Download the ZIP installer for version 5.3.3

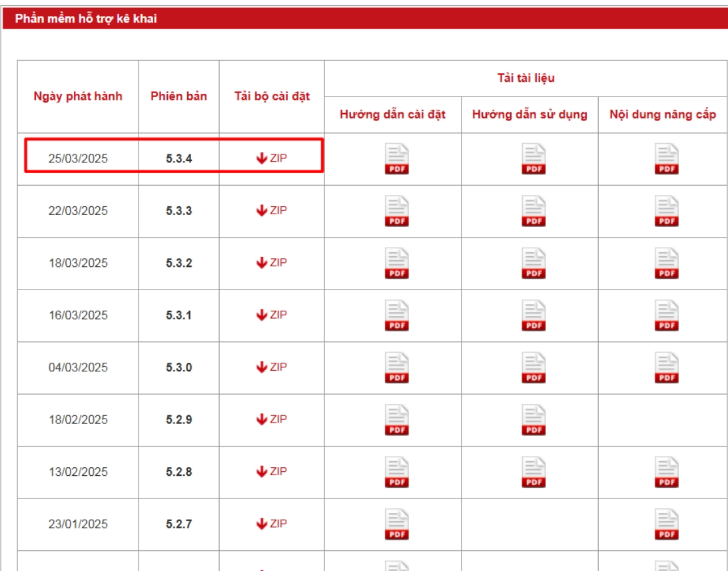pyautogui.click(x=272, y=210)
